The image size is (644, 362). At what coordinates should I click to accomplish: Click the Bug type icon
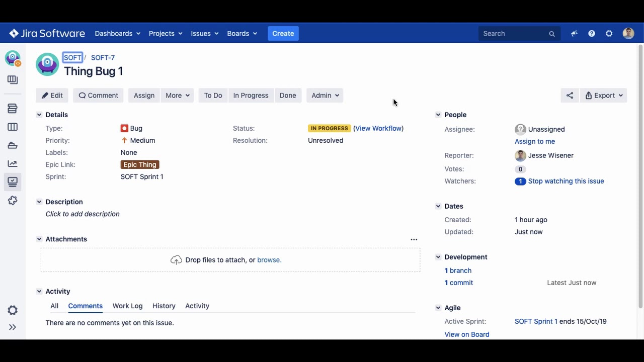pos(124,129)
